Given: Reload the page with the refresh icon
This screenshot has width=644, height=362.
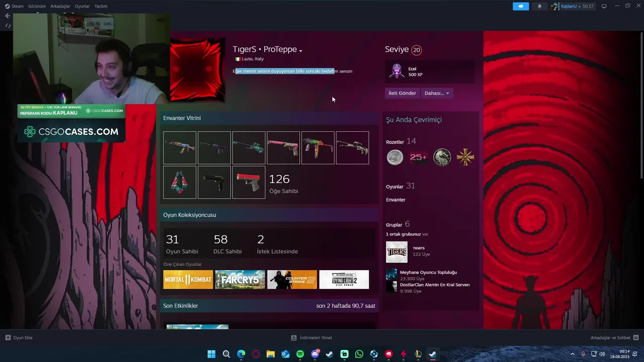Looking at the screenshot, I should click(x=7, y=26).
